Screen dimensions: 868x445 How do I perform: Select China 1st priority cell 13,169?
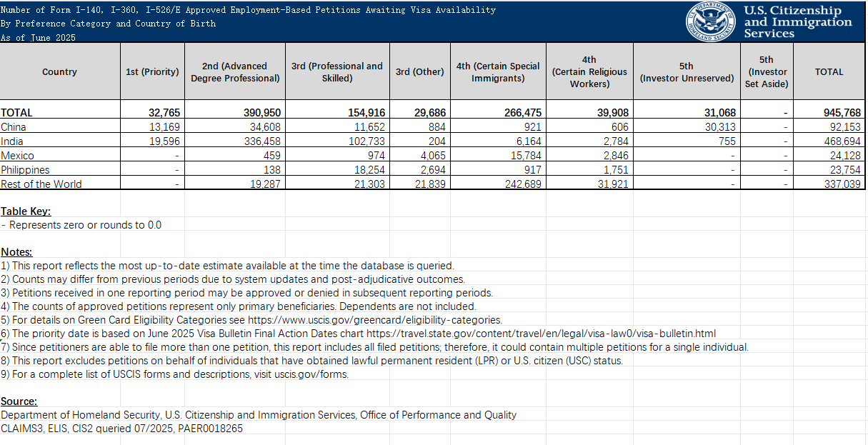point(153,127)
